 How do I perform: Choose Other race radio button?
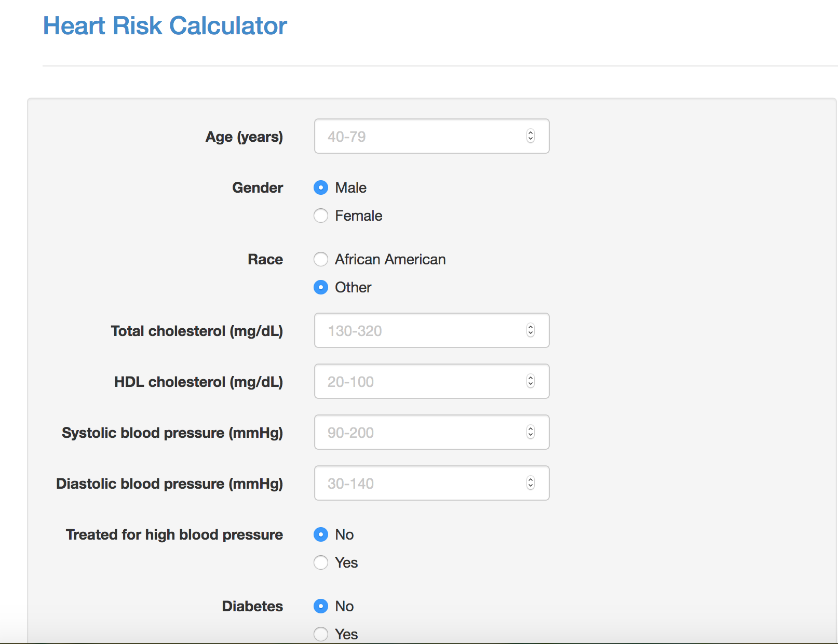coord(321,287)
